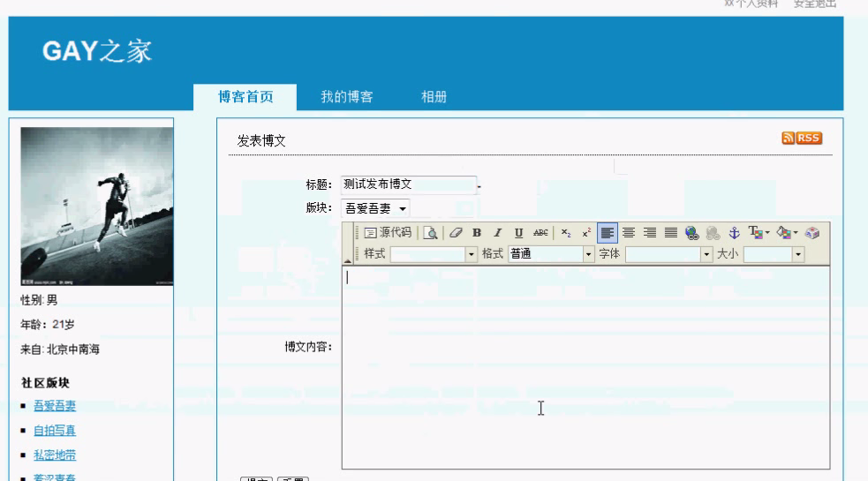Click the runner profile photo
The height and width of the screenshot is (481, 868).
(x=97, y=207)
